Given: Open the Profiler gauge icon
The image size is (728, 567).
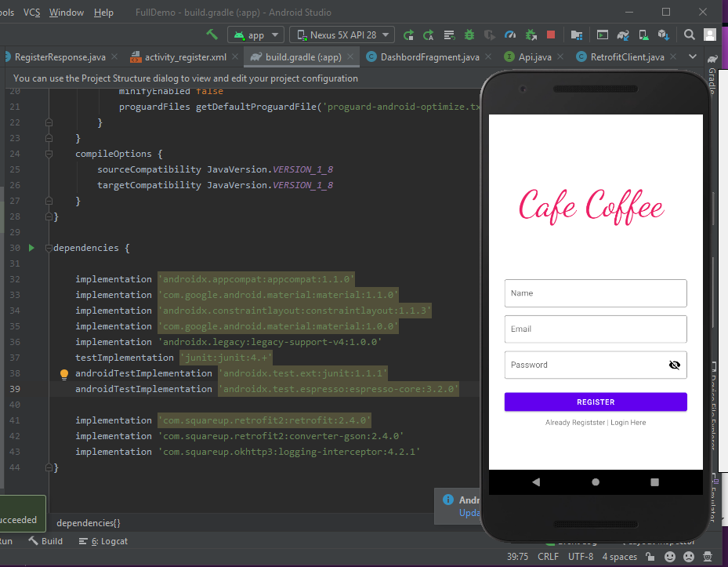Looking at the screenshot, I should [x=510, y=35].
